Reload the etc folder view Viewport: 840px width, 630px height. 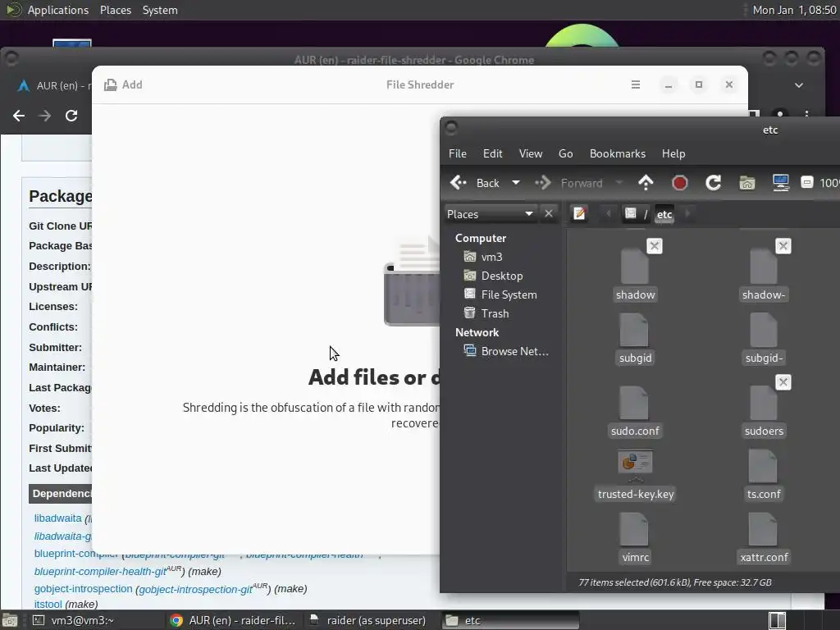pos(713,183)
